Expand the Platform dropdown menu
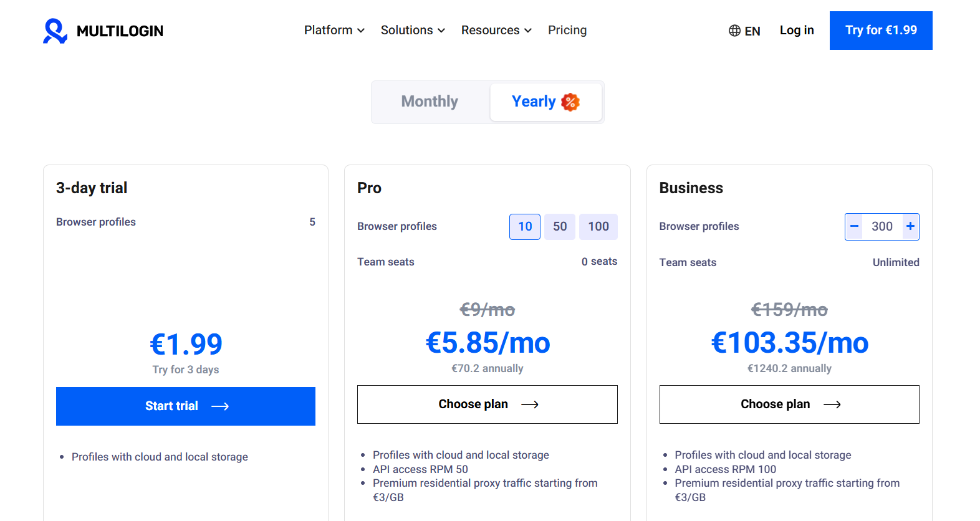The image size is (980, 521). [x=334, y=30]
